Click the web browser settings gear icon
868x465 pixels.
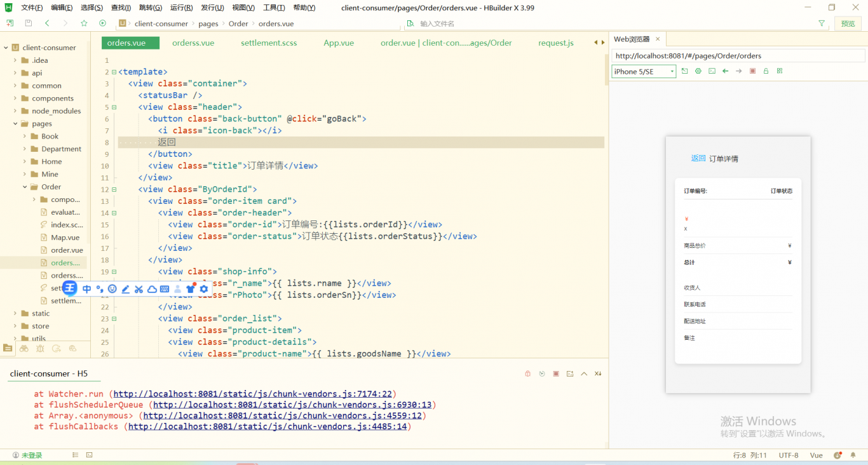[698, 71]
